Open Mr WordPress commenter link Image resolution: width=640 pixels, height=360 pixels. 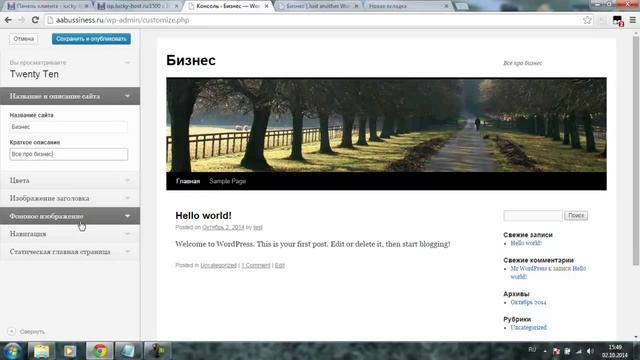tap(529, 269)
